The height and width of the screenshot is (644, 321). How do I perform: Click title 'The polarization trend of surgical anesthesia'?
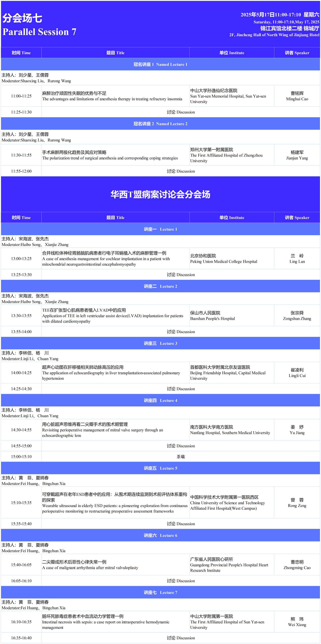coord(110,158)
